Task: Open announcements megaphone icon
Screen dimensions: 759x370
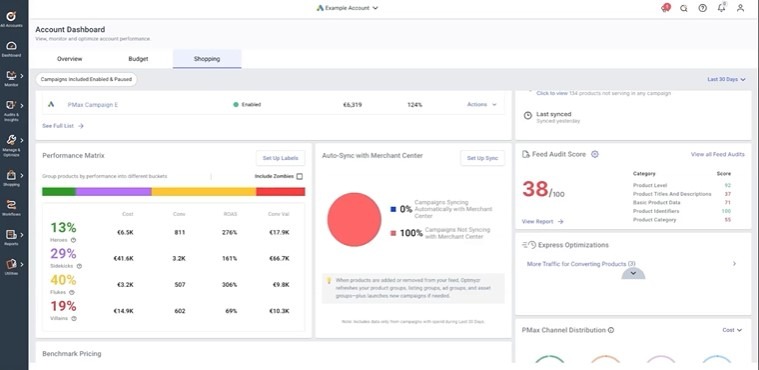Action: [665, 8]
